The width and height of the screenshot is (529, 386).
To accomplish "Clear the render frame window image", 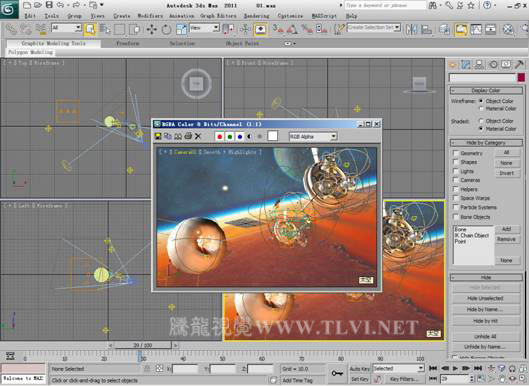I will [198, 136].
